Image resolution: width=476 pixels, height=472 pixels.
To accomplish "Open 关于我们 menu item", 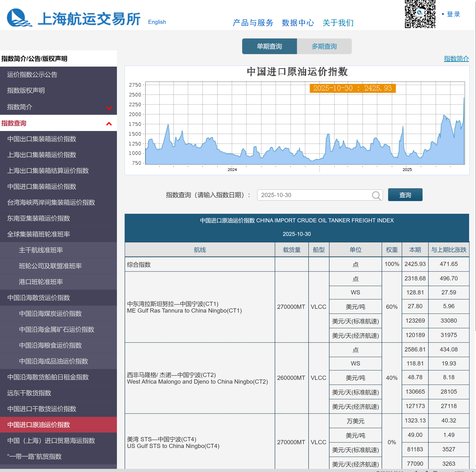I will tap(338, 23).
